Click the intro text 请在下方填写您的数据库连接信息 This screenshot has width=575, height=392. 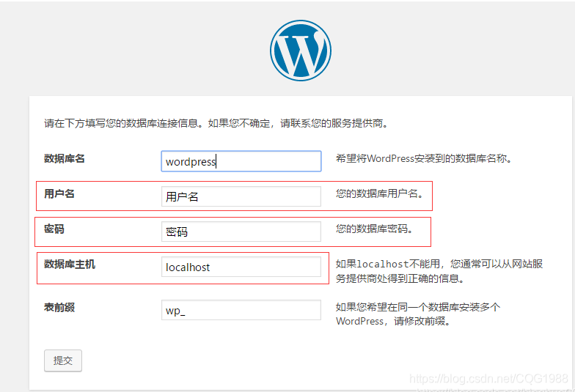tap(122, 123)
